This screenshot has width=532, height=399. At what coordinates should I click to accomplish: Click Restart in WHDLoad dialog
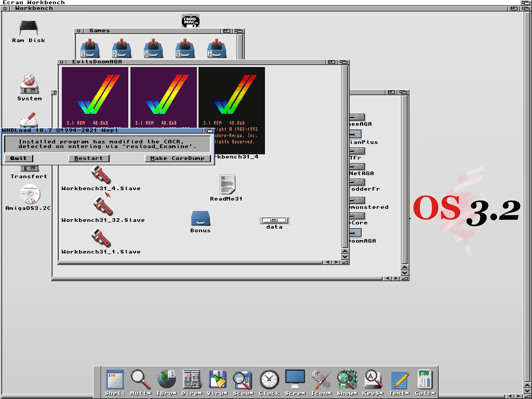pyautogui.click(x=88, y=158)
